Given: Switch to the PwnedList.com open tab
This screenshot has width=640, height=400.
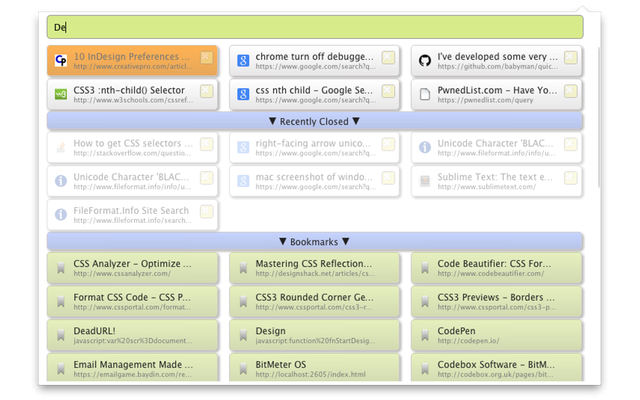Looking at the screenshot, I should (496, 95).
